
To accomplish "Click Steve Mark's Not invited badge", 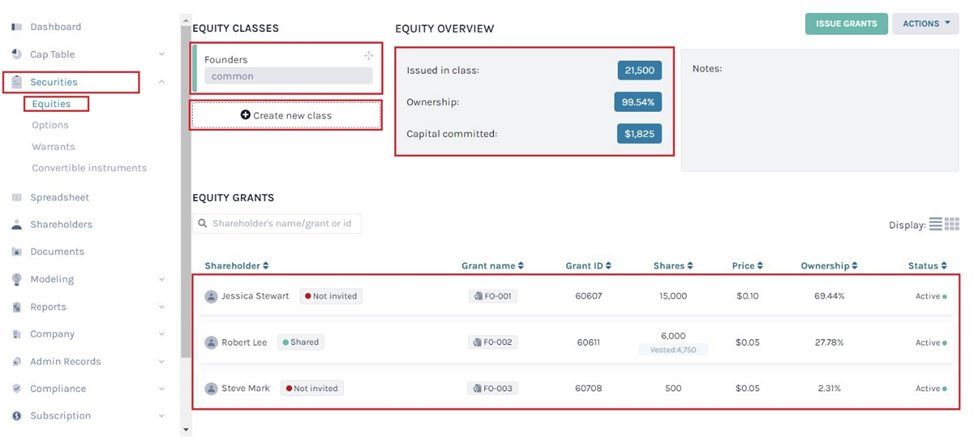I will pyautogui.click(x=312, y=388).
